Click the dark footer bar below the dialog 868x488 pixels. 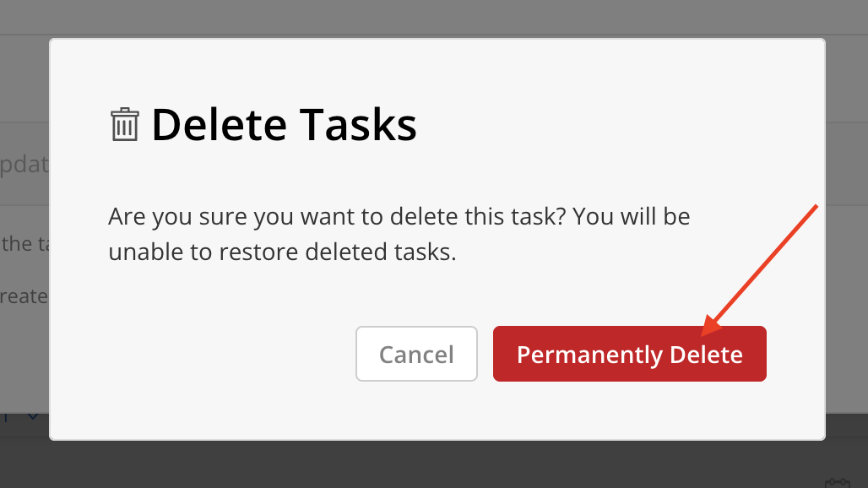[434, 464]
